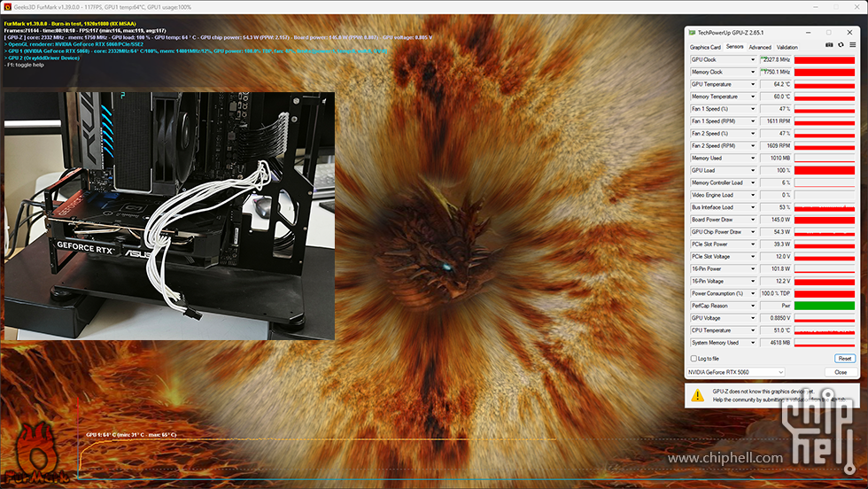The width and height of the screenshot is (868, 489).
Task: Click the 145.0 W board power value
Action: click(780, 220)
